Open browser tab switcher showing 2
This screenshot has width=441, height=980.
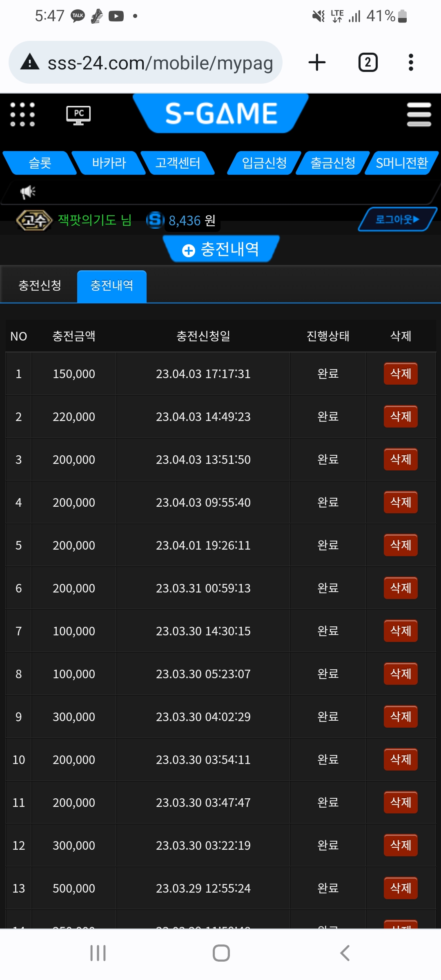(368, 62)
